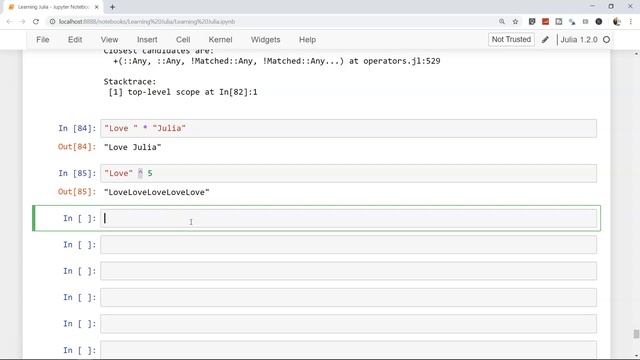Minimize the browser window
Screen dimensions: 640x360
click(593, 6)
